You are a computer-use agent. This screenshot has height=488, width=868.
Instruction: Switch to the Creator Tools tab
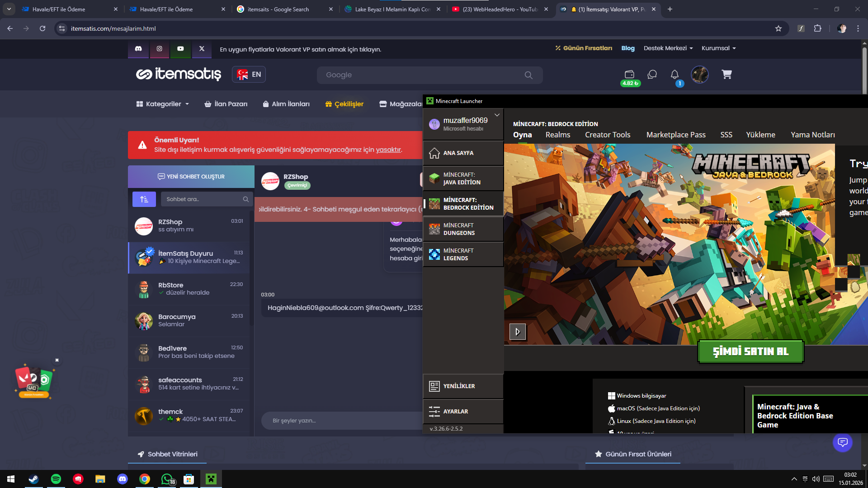(608, 135)
